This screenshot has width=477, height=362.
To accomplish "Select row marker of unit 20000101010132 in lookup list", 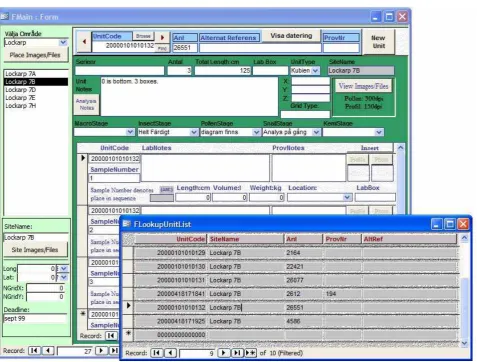I will pyautogui.click(x=128, y=307).
